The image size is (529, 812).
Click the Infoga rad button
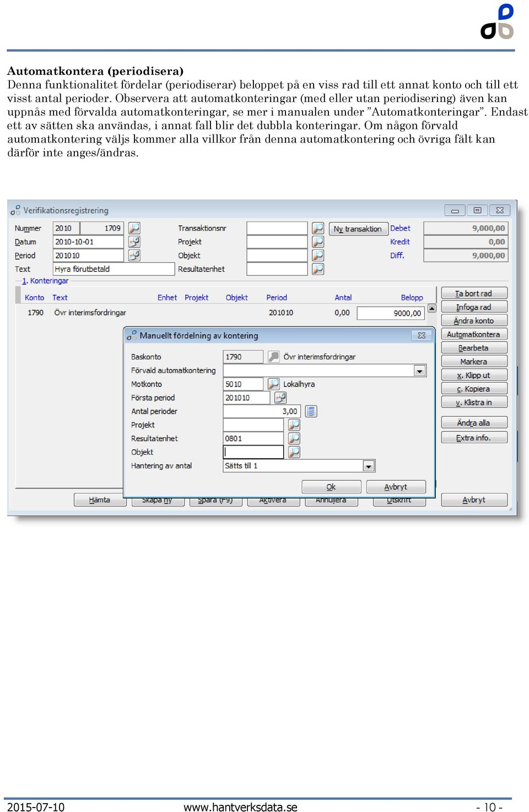(x=474, y=307)
